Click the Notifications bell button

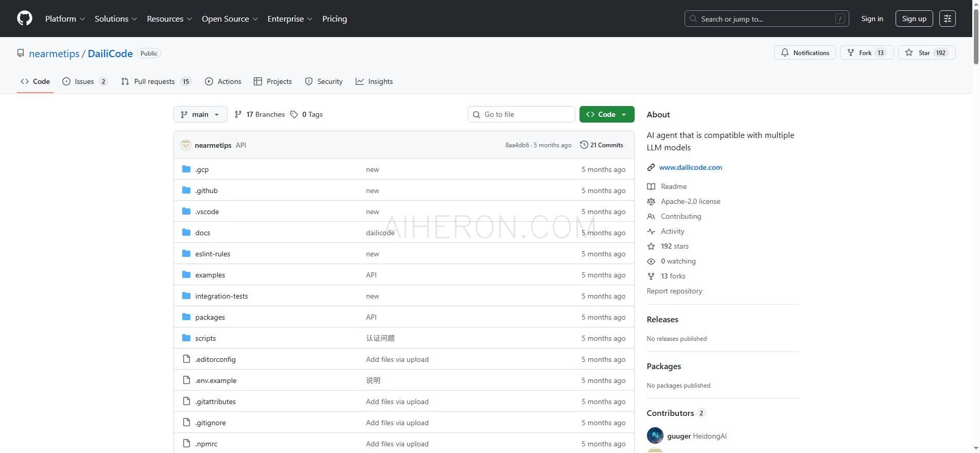click(804, 53)
